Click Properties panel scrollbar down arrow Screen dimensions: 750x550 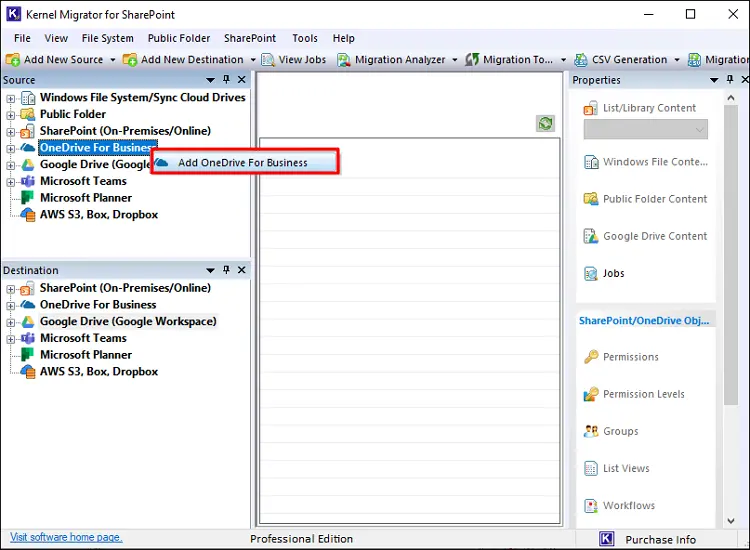click(x=731, y=521)
